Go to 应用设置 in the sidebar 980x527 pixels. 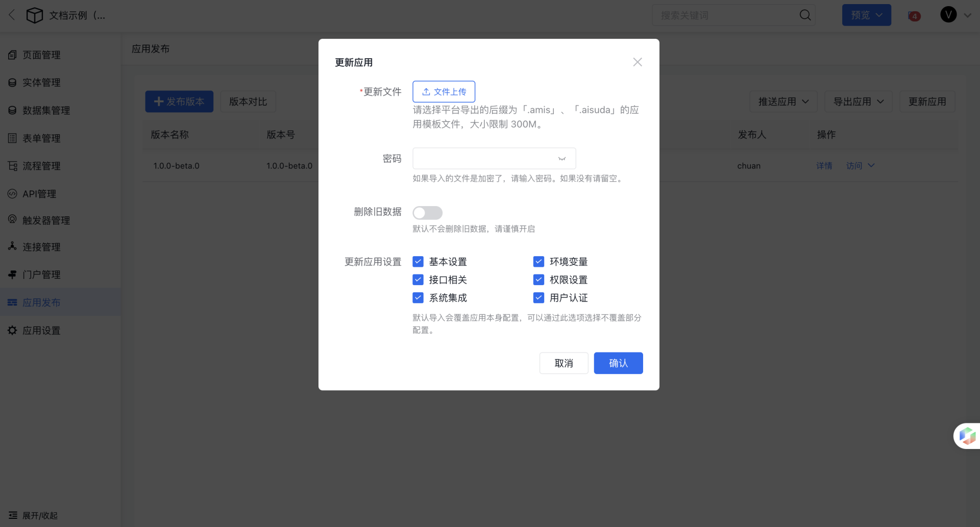(41, 331)
